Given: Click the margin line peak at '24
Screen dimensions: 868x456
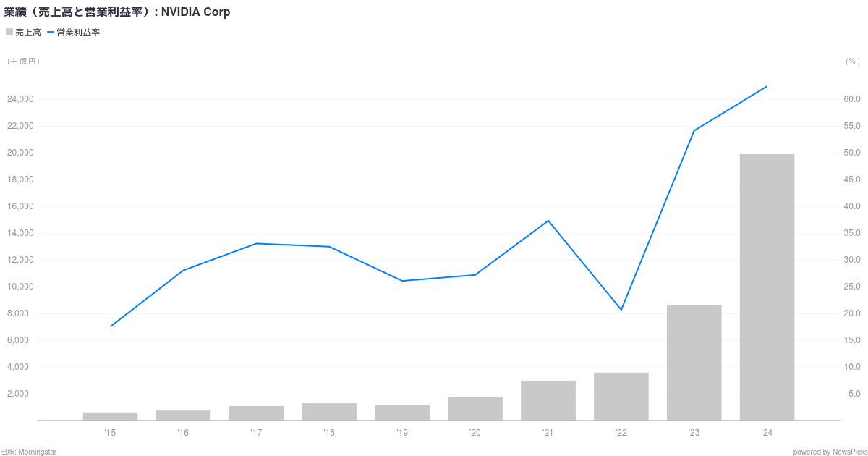Looking at the screenshot, I should pyautogui.click(x=767, y=87).
